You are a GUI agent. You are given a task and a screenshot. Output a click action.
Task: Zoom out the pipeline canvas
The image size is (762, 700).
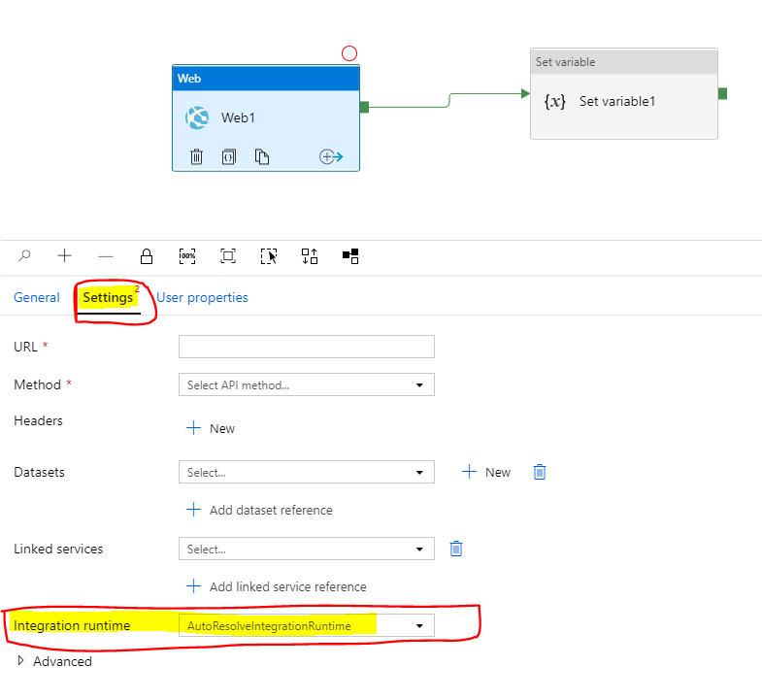pos(106,256)
